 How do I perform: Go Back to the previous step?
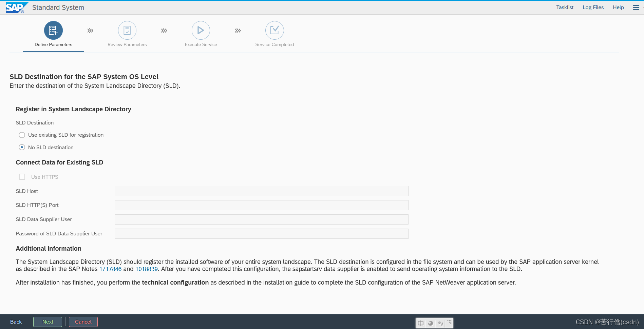pos(16,322)
